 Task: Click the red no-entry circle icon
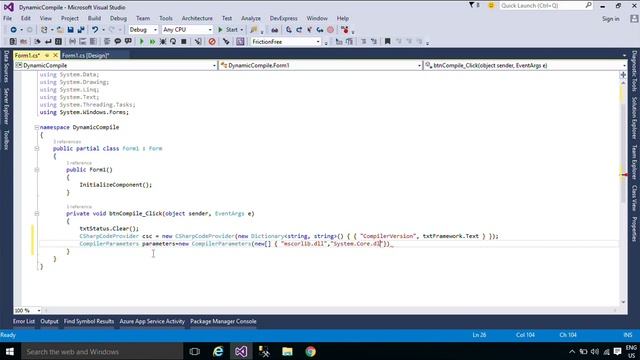[x=212, y=42]
